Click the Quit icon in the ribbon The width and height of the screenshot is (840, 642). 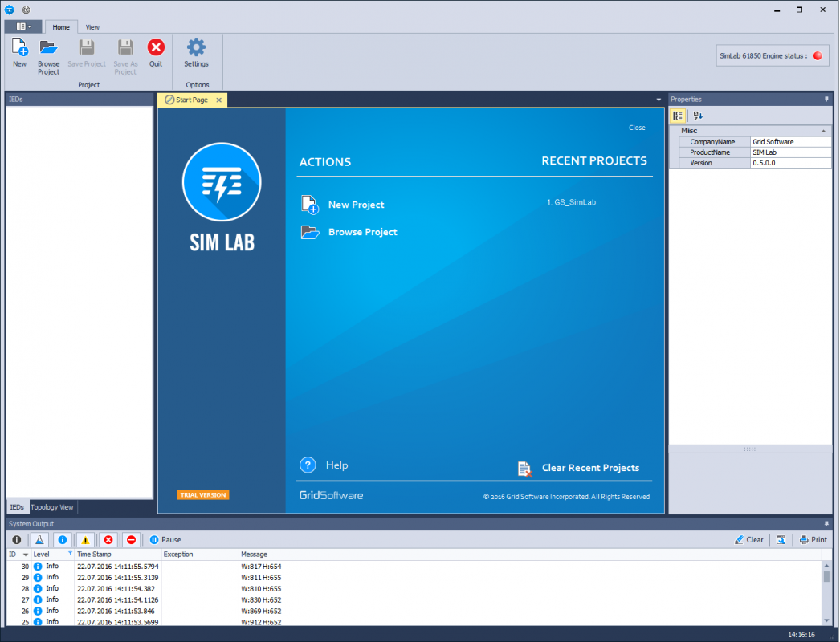(156, 47)
